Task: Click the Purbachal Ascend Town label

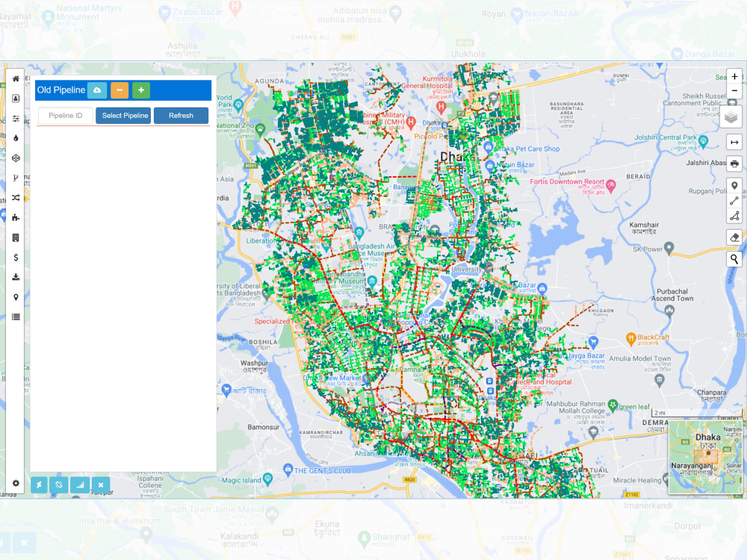Action: click(x=672, y=295)
